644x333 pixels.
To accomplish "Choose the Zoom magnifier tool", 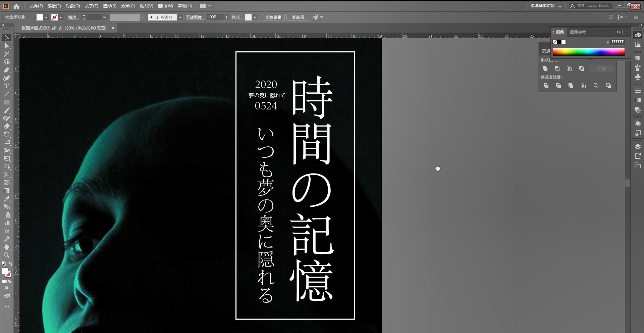I will (7, 255).
